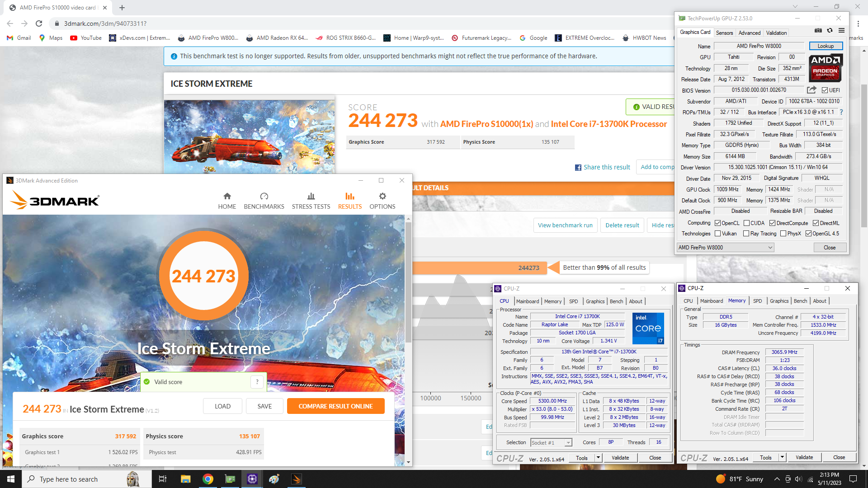
Task: Toggle the DirectCompute checkbox
Action: pyautogui.click(x=773, y=223)
